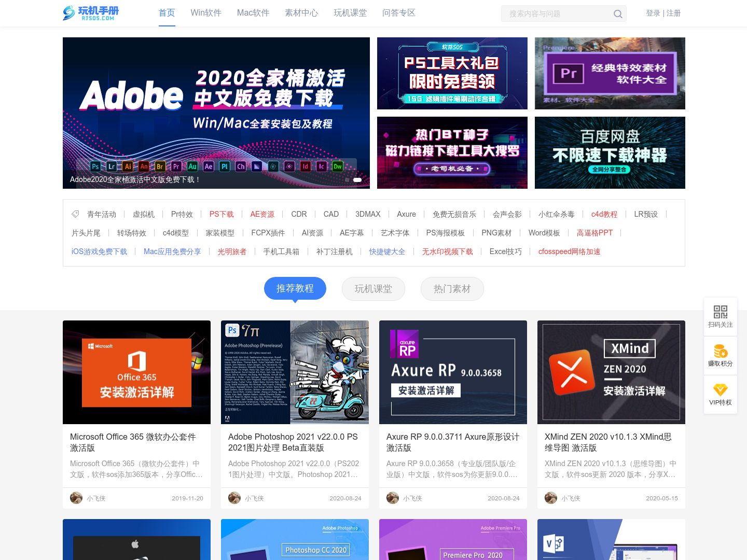Open the PS下载 tag link
Image resolution: width=747 pixels, height=560 pixels.
pyautogui.click(x=222, y=214)
